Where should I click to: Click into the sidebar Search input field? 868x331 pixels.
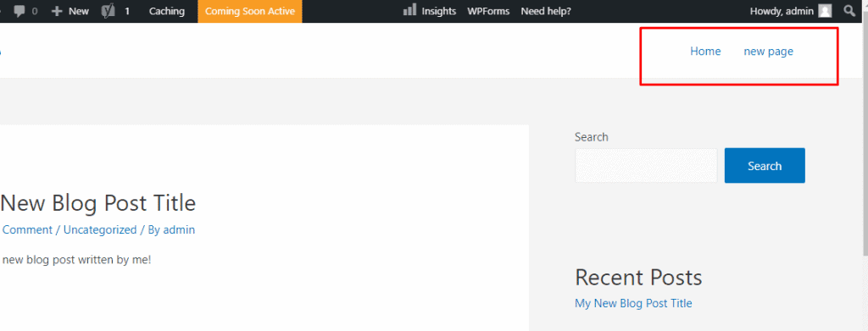(x=646, y=165)
